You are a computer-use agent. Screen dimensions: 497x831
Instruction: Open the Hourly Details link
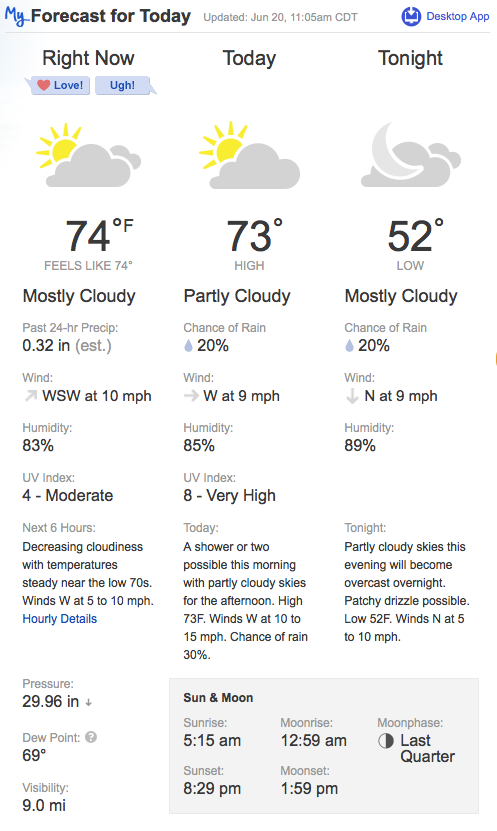(59, 618)
